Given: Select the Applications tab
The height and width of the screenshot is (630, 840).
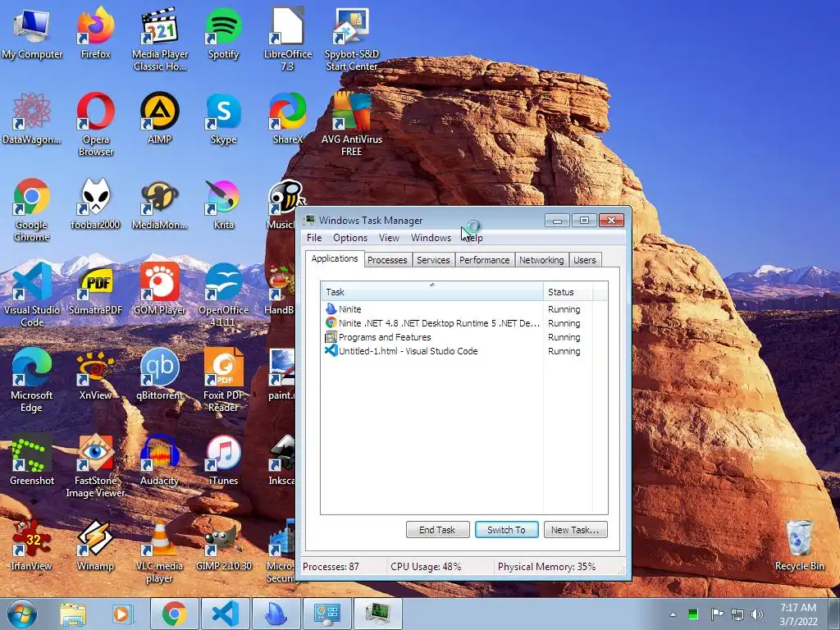Looking at the screenshot, I should coord(335,258).
